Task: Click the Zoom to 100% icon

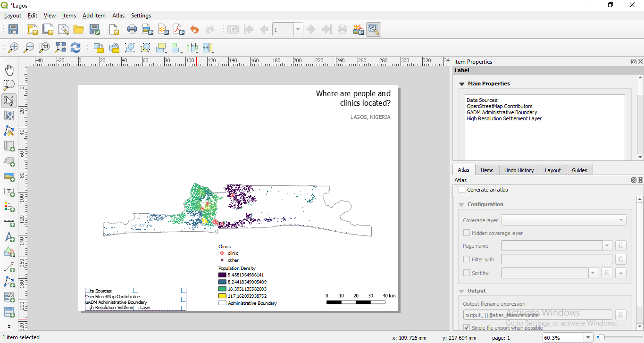Action: coord(44,48)
